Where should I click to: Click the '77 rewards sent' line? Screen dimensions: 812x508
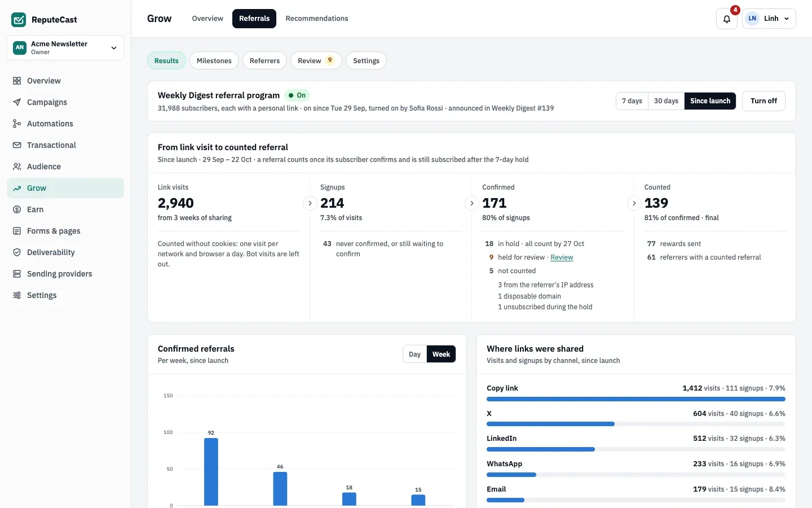(x=674, y=244)
